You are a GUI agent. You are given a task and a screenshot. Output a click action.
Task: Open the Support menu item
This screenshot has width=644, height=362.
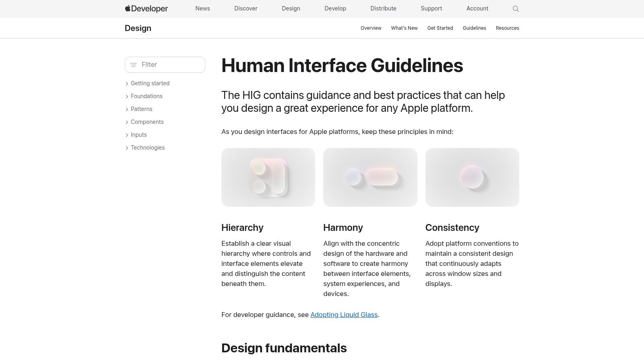pos(431,8)
